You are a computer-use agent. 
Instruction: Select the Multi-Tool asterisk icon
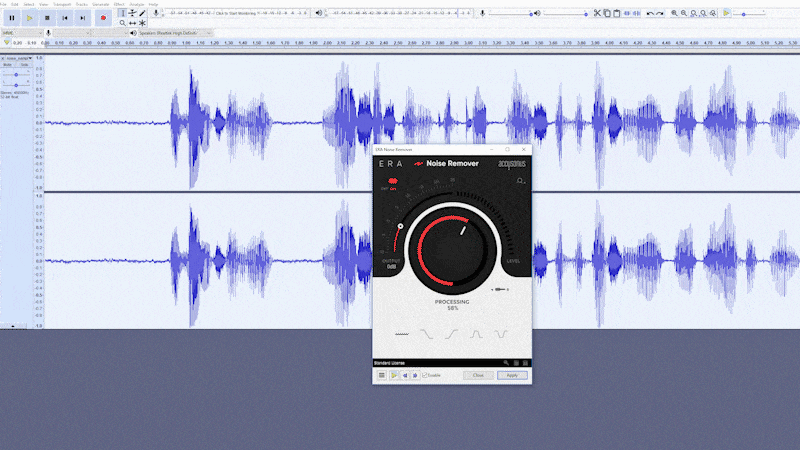pyautogui.click(x=142, y=23)
